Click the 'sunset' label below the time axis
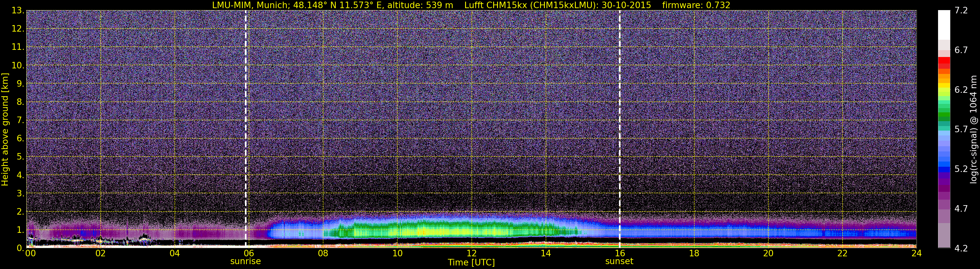This screenshot has height=269, width=980. pyautogui.click(x=619, y=262)
